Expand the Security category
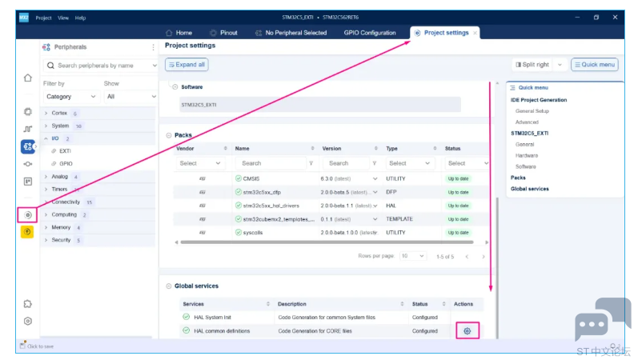The height and width of the screenshot is (364, 638). pos(46,240)
